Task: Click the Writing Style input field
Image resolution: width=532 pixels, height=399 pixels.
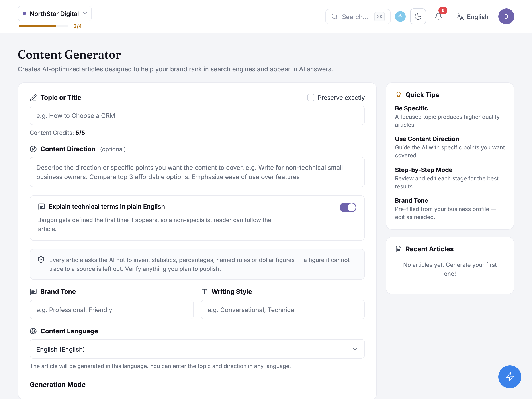Action: tap(283, 309)
